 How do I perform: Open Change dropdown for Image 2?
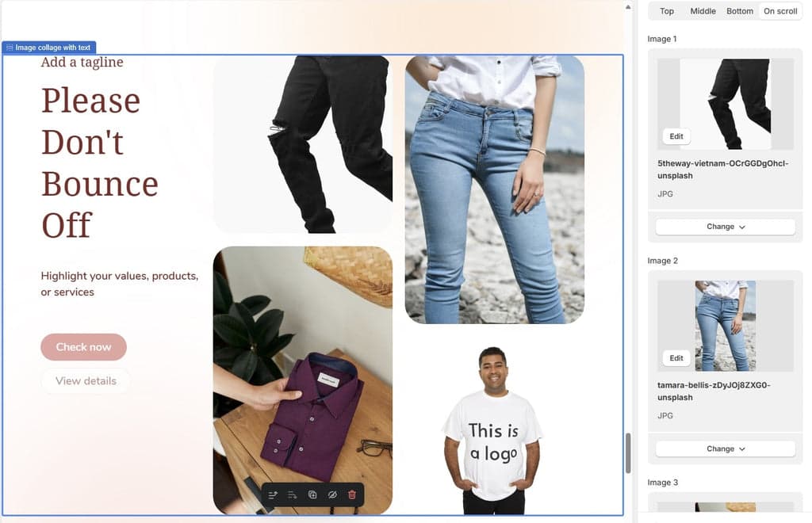[725, 449]
